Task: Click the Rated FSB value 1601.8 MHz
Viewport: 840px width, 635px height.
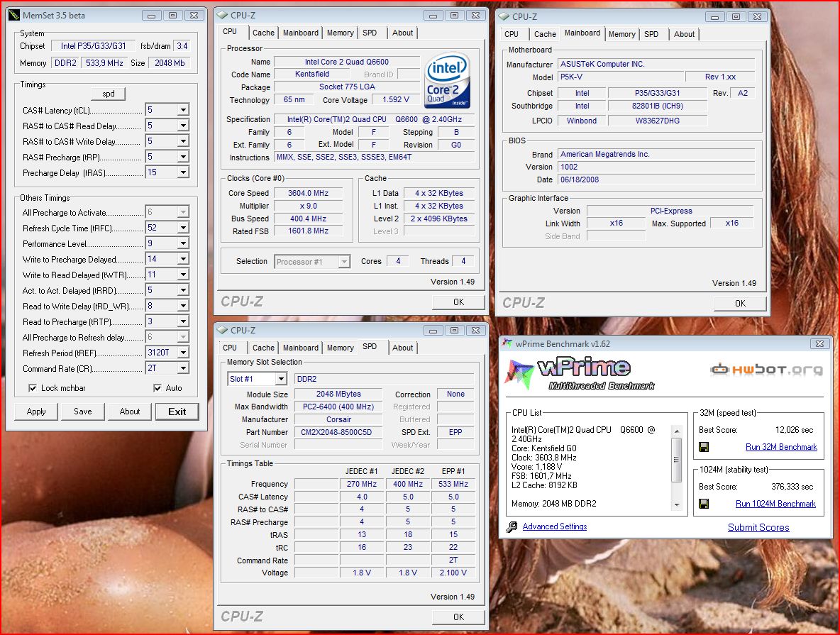Action: (x=308, y=231)
